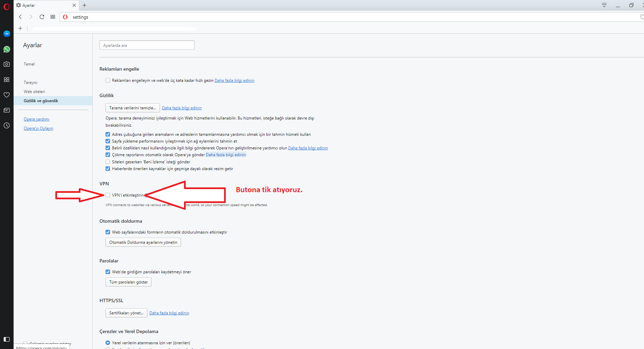
Task: Reload the settings page
Action: click(42, 17)
